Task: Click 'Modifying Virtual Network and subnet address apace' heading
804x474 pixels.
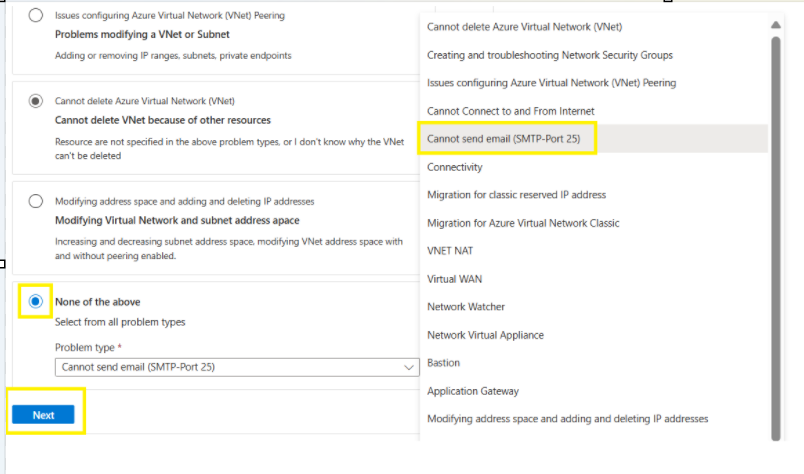Action: pyautogui.click(x=177, y=221)
